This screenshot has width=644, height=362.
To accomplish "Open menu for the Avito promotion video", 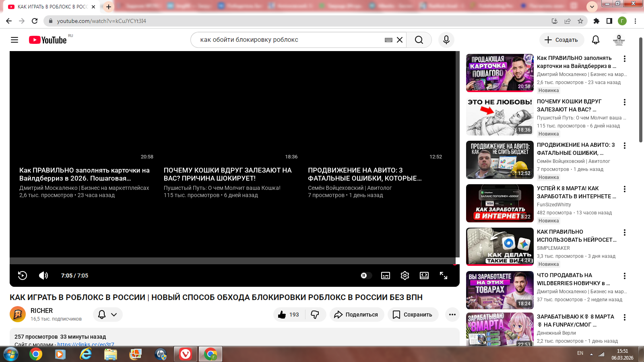I will pyautogui.click(x=625, y=146).
